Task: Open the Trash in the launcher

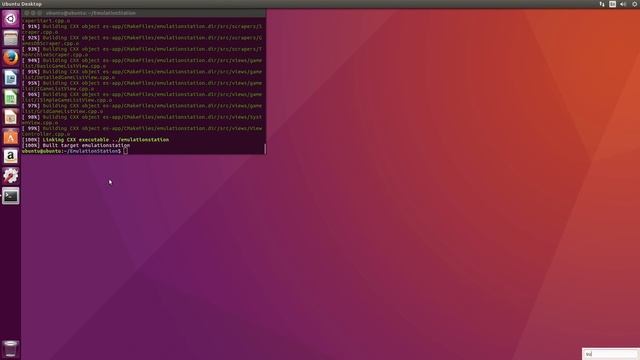Action: [x=11, y=349]
